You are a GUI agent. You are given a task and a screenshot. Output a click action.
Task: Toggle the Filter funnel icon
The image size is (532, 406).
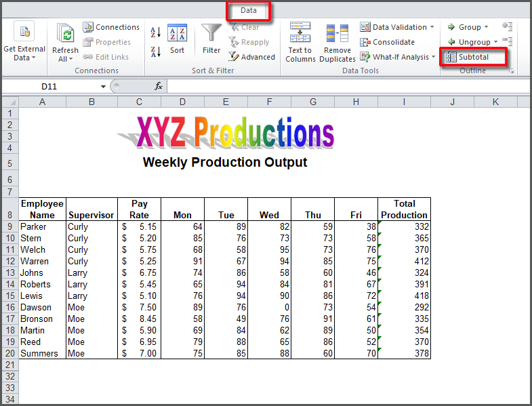(x=211, y=34)
